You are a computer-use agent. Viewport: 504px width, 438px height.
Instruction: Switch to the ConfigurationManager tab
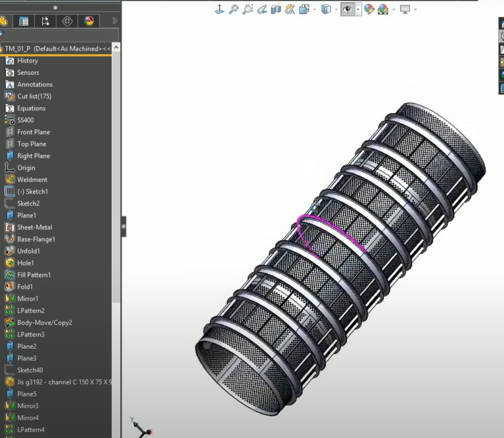point(45,21)
